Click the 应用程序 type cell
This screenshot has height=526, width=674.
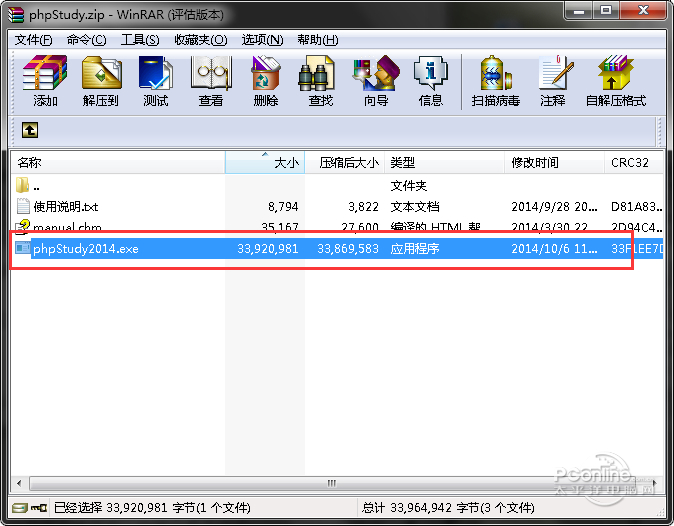click(x=415, y=249)
